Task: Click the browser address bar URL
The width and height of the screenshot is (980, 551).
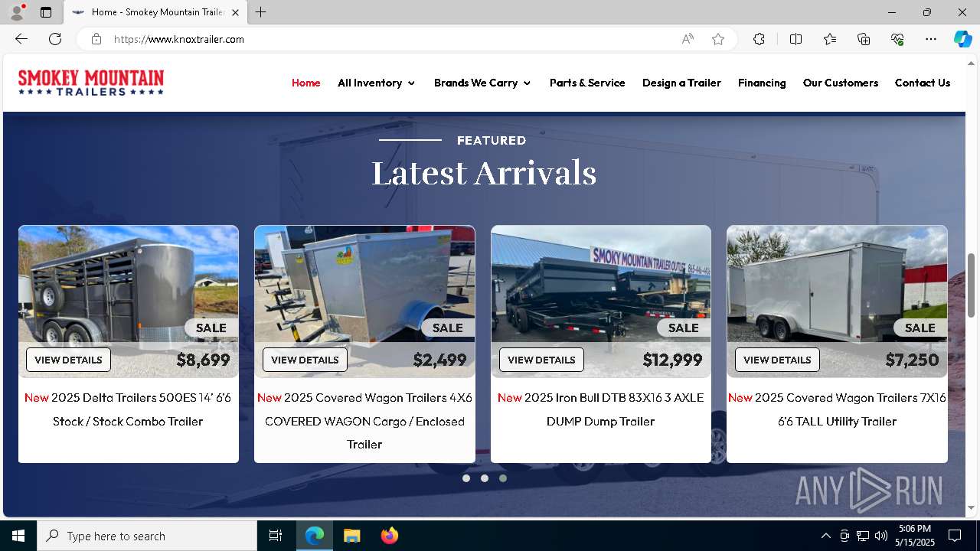Action: [x=179, y=39]
